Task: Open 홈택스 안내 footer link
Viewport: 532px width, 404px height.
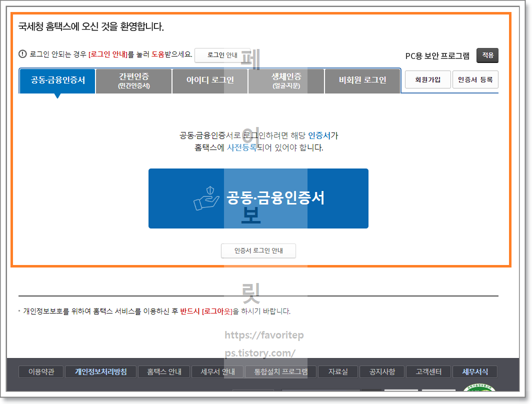Action: click(x=164, y=372)
